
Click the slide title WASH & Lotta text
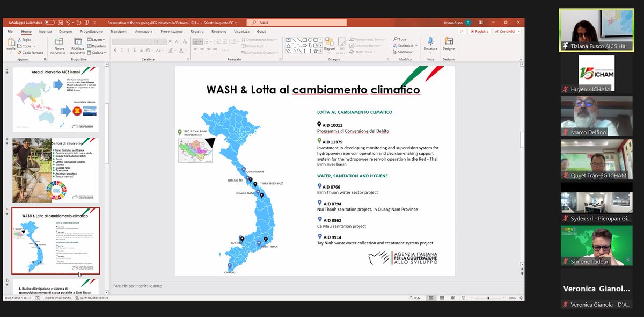(313, 90)
